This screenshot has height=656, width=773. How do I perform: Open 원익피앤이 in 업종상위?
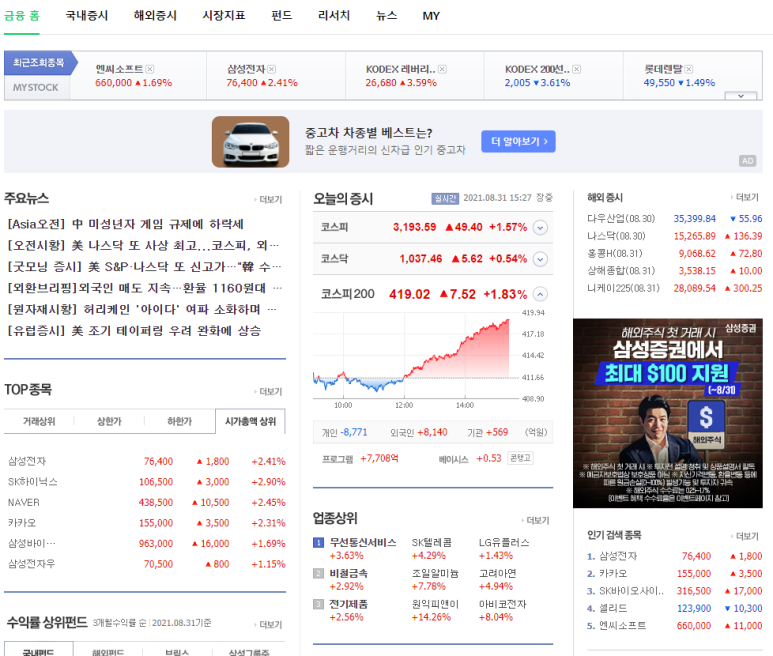coord(435,604)
